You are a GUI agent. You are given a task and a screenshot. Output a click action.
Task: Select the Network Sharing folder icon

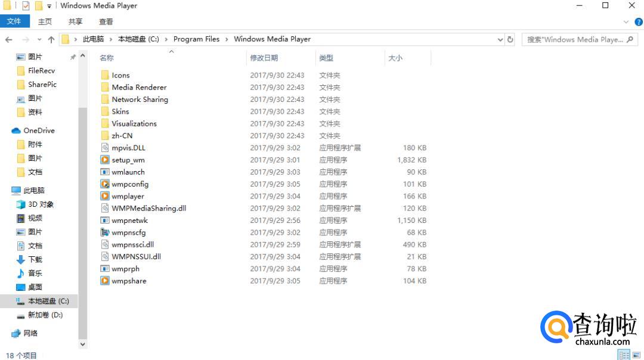105,100
